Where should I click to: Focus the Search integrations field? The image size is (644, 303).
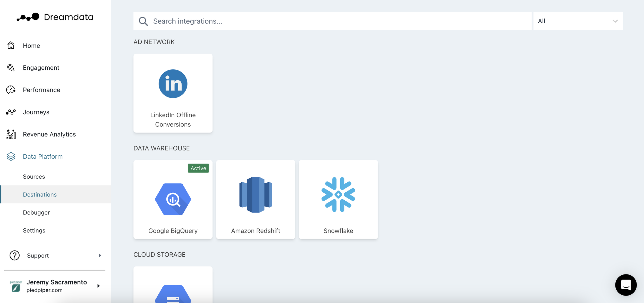332,21
